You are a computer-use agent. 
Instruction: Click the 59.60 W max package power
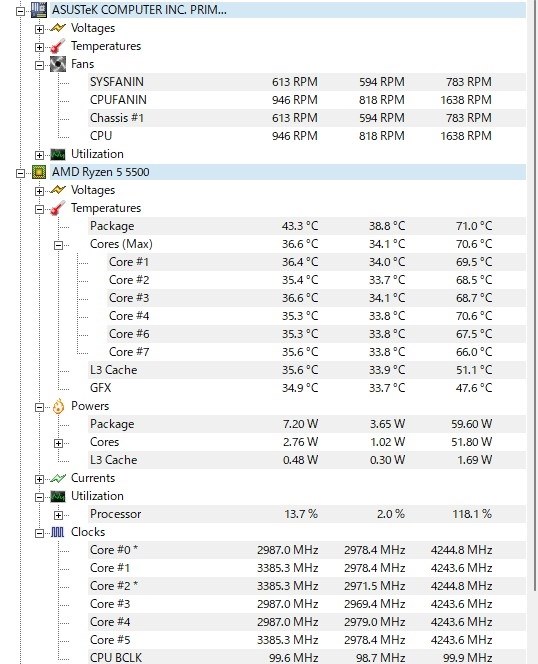coord(471,424)
